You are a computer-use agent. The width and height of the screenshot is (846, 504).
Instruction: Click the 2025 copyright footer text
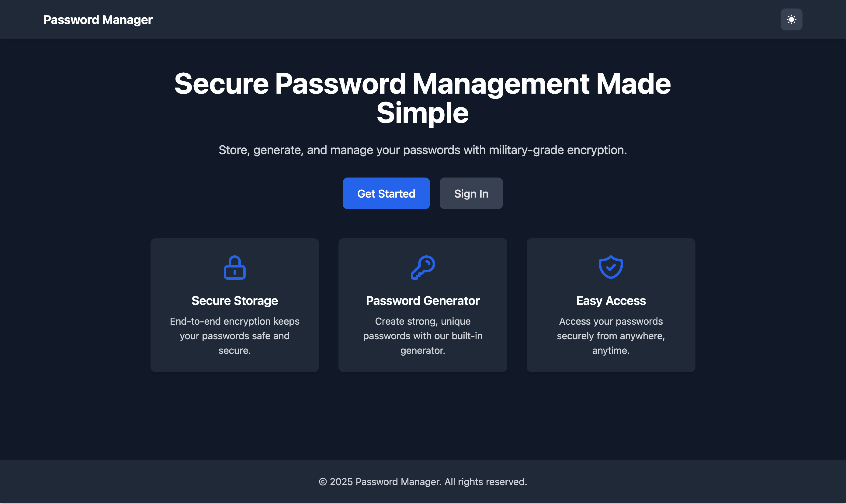[423, 482]
